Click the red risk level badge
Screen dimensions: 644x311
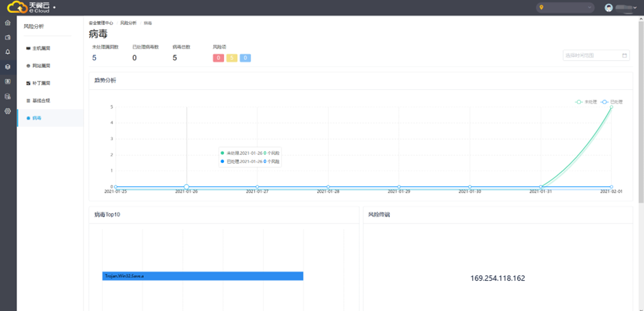(219, 58)
